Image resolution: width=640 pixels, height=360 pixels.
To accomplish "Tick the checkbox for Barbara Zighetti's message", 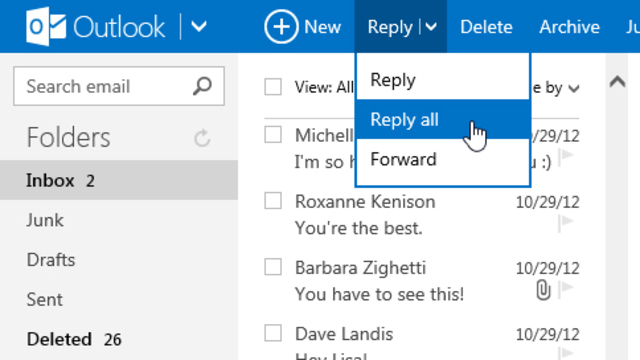I will click(273, 267).
